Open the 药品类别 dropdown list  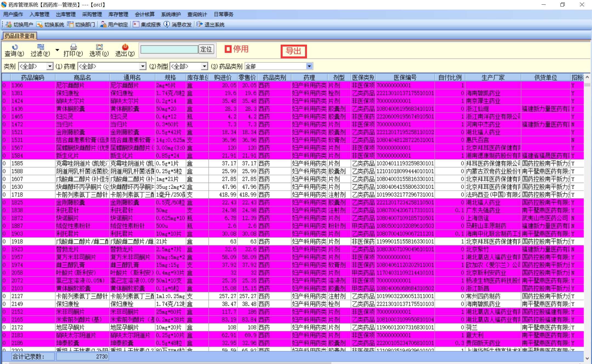pyautogui.click(x=309, y=66)
